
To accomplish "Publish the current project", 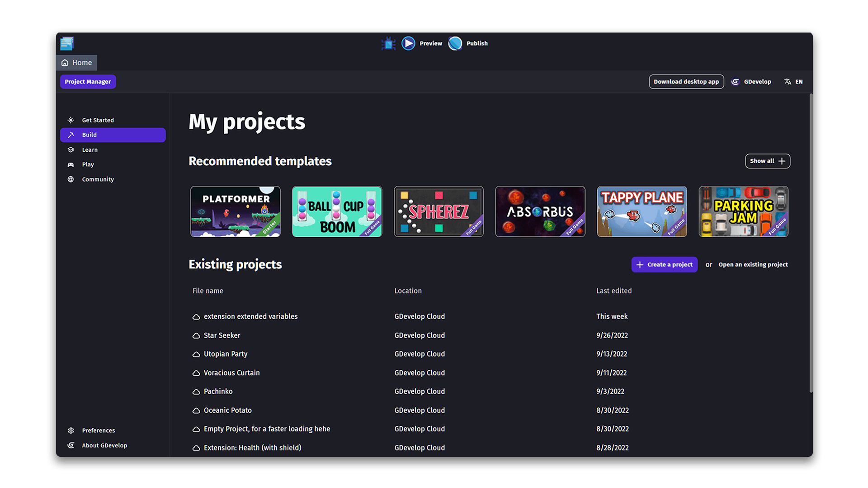I will [468, 43].
